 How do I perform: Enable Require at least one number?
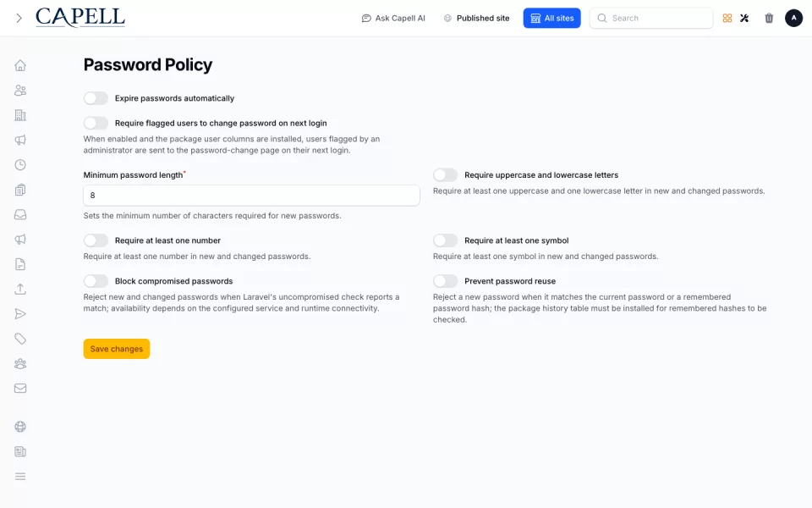pyautogui.click(x=96, y=240)
